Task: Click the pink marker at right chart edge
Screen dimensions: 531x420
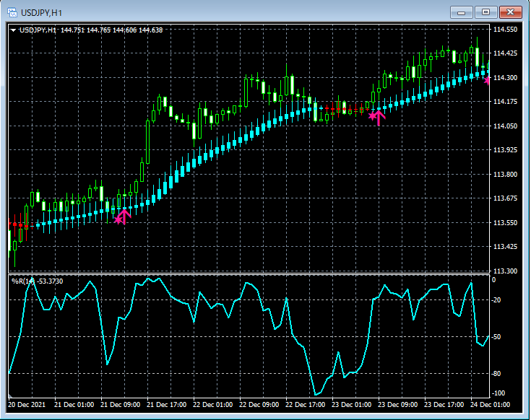Action: tap(488, 80)
